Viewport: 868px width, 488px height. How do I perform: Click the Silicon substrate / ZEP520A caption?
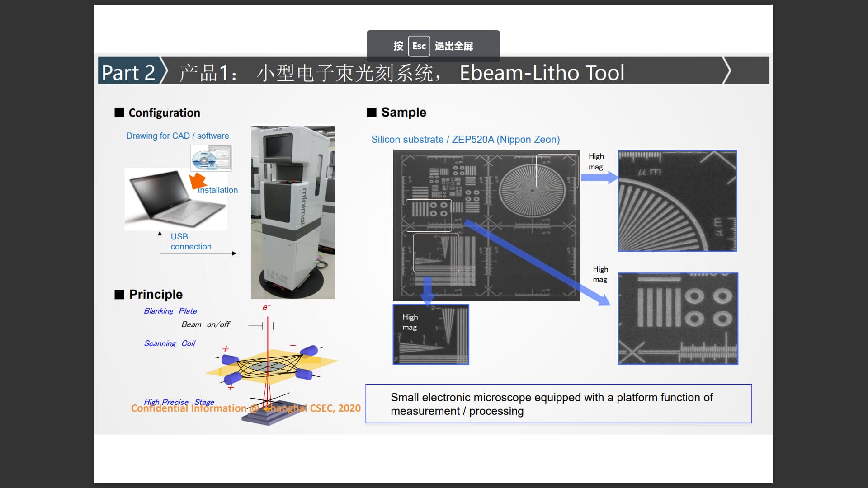tap(465, 140)
